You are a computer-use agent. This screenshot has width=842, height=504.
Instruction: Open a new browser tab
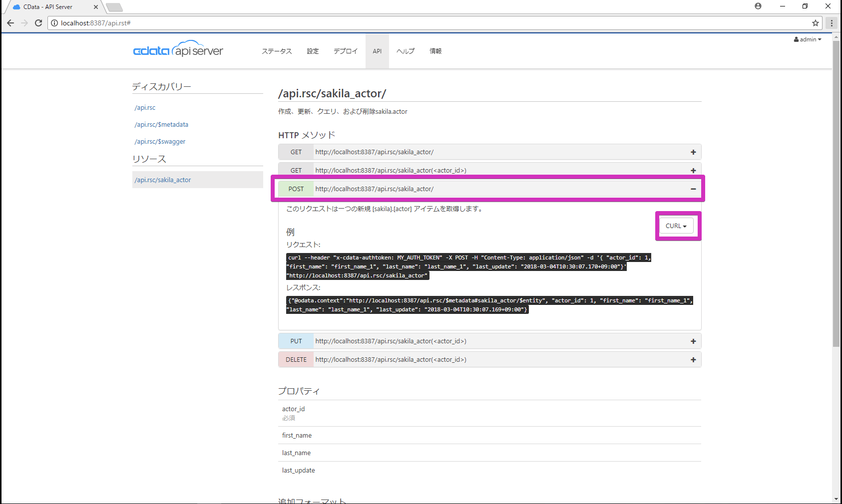pyautogui.click(x=114, y=7)
